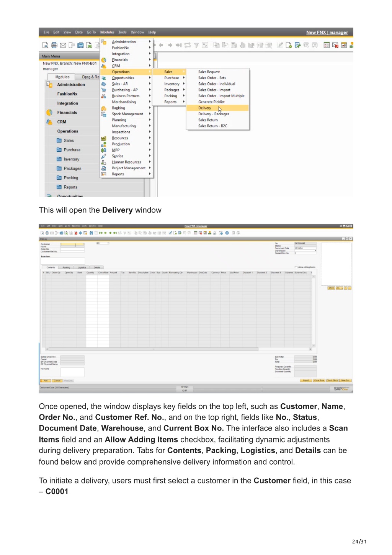This screenshot has height=555, width=392.
Task: Select Delivery from the Sales submenu
Action: (x=218, y=108)
